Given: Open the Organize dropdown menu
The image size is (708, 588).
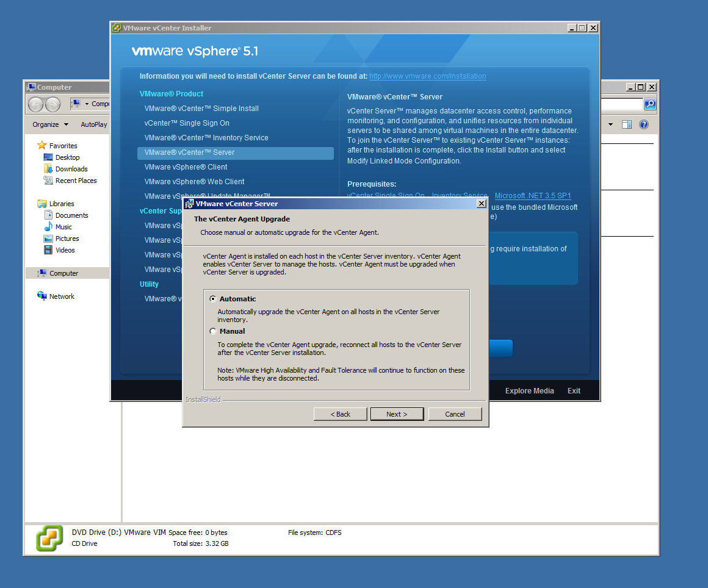Looking at the screenshot, I should point(51,124).
